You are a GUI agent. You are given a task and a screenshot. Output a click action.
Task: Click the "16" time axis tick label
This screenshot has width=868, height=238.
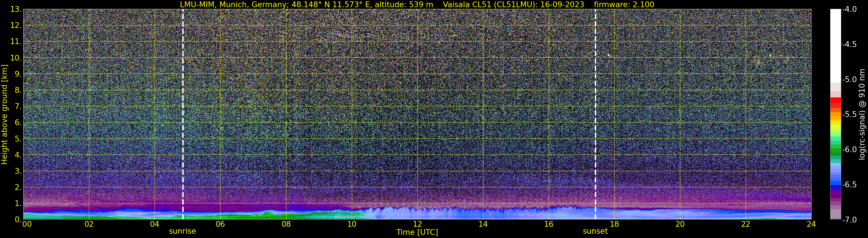[548, 224]
